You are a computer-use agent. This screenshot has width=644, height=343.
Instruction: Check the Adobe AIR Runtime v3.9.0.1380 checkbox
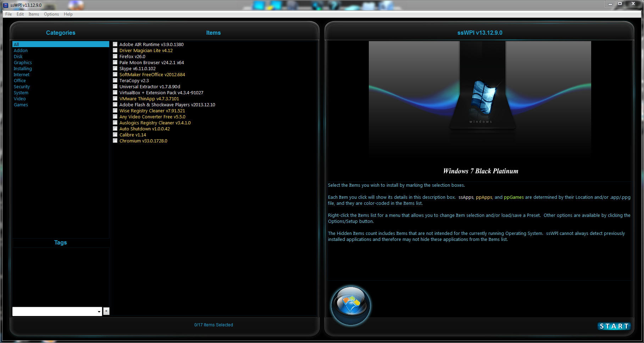[x=115, y=44]
